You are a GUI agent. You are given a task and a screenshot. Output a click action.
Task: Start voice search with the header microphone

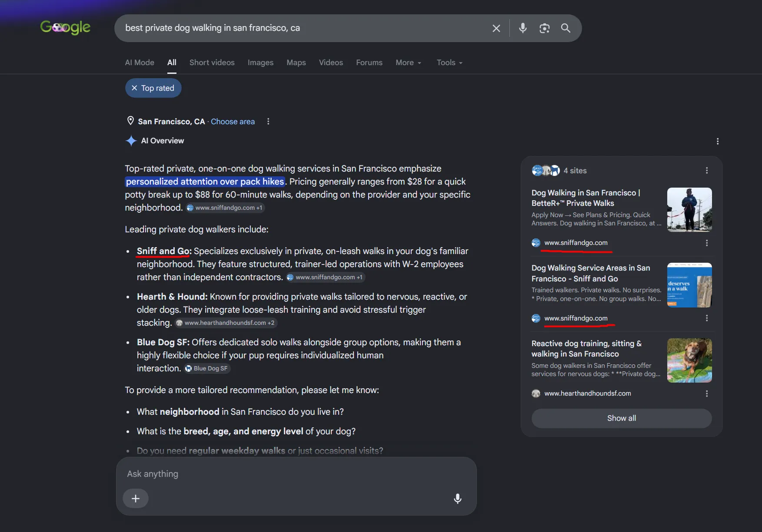523,28
